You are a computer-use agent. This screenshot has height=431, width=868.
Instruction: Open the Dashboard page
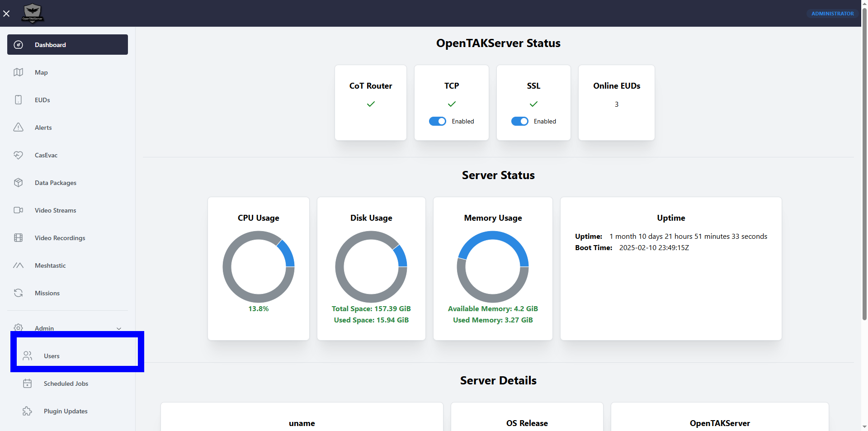click(x=67, y=45)
